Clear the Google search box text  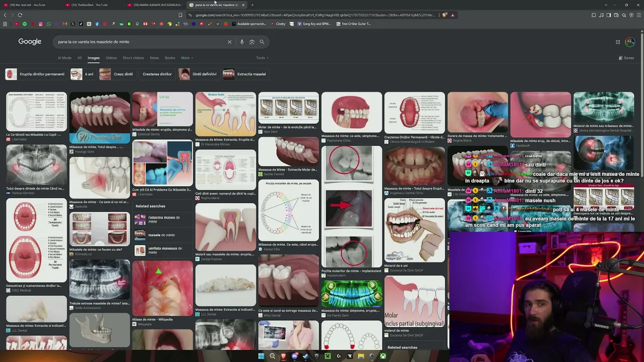point(229,42)
